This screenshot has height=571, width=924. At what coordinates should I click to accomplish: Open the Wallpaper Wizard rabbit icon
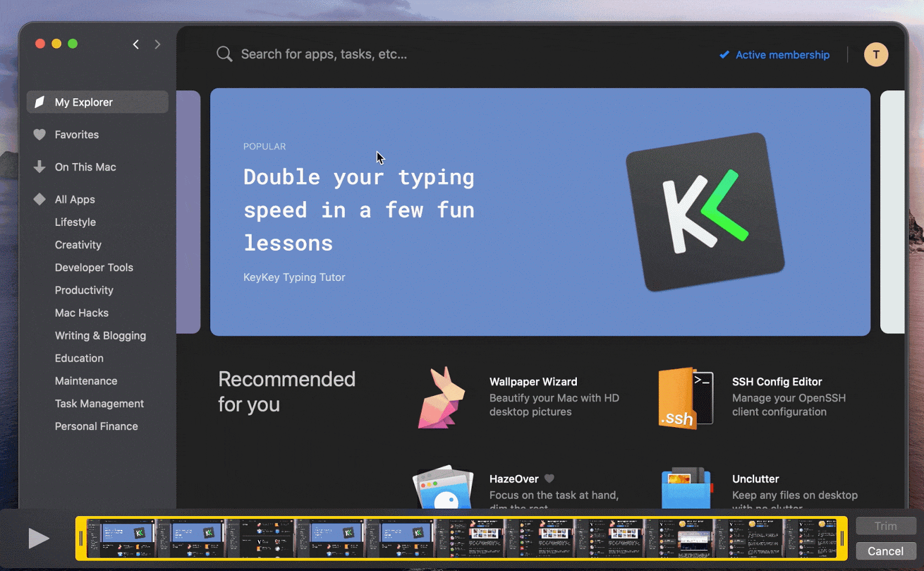pos(442,398)
